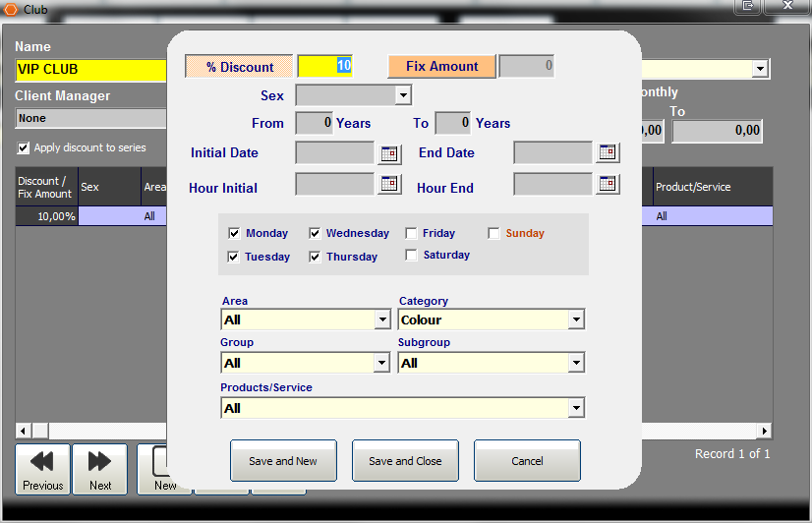Click the discount value input field
Image resolution: width=812 pixels, height=523 pixels.
pos(324,66)
